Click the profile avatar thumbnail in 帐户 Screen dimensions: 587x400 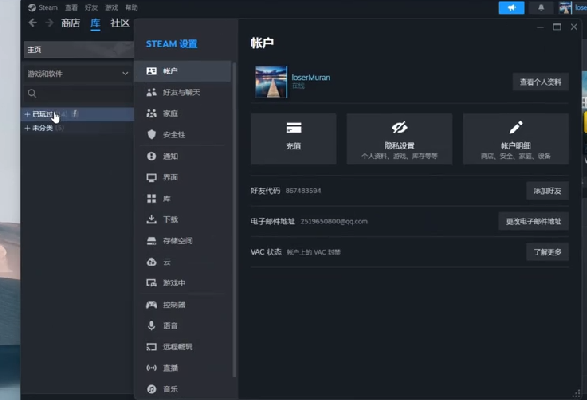coord(271,82)
